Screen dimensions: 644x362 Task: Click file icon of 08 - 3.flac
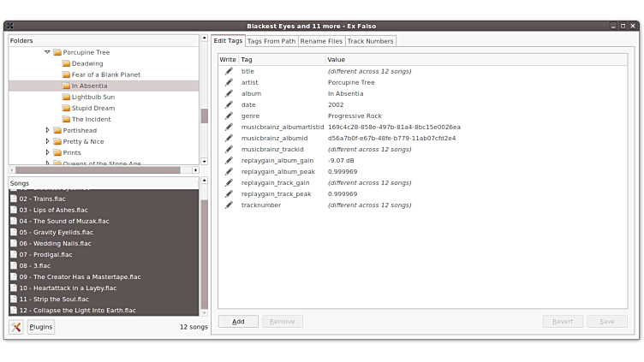[14, 265]
